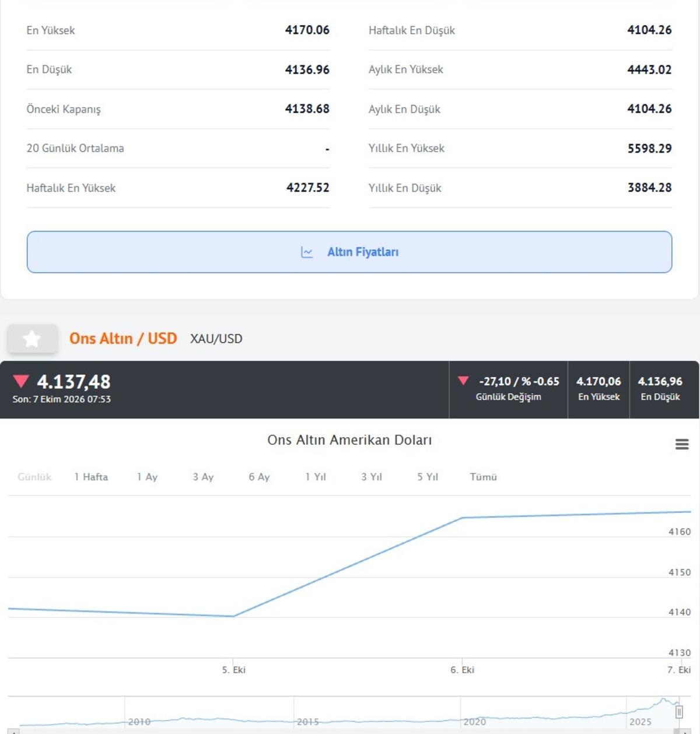Show the 3 Ay chart range
This screenshot has width=700, height=734.
204,477
